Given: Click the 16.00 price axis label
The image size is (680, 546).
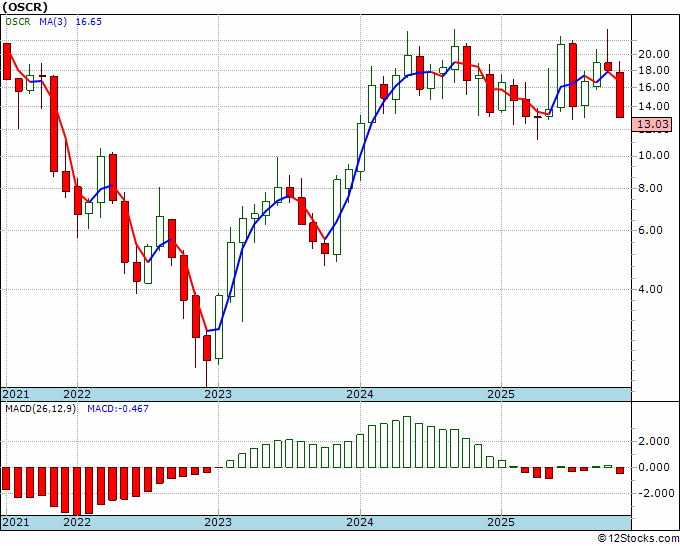Looking at the screenshot, I should coord(654,87).
